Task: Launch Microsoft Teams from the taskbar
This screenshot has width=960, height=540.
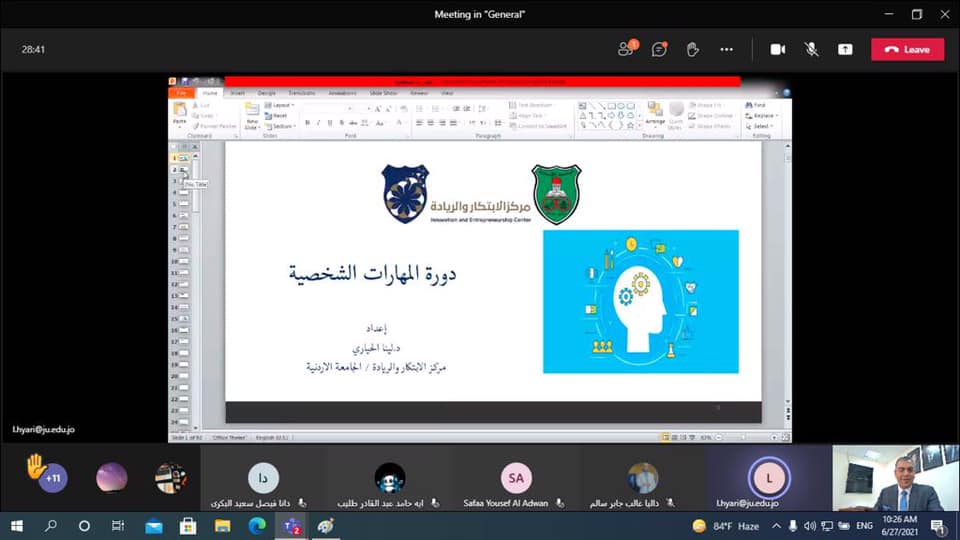Action: click(292, 526)
